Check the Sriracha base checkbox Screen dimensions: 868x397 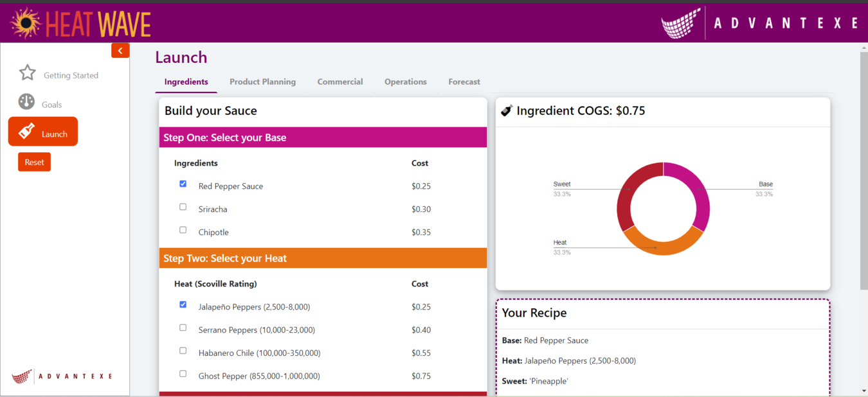183,207
